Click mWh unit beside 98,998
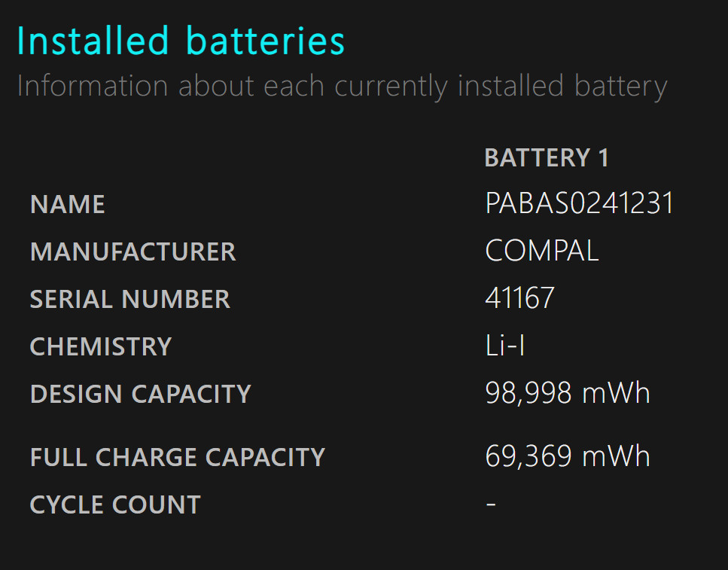 [x=616, y=393]
